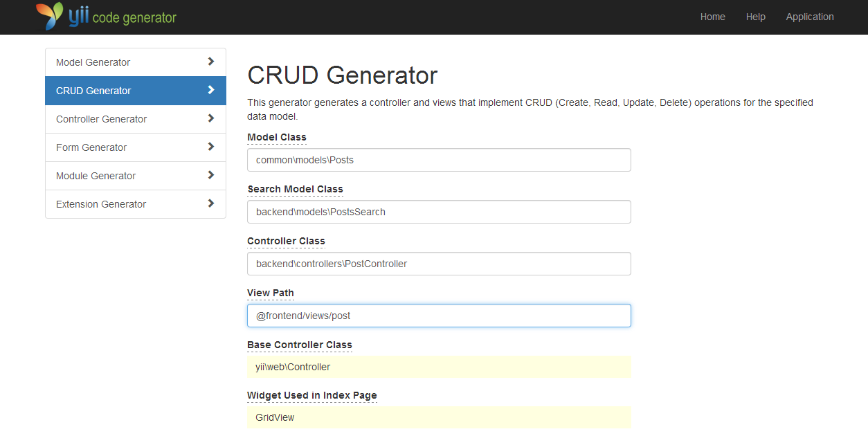Open the Module Generator sidebar item
This screenshot has height=436, width=868.
[x=136, y=176]
